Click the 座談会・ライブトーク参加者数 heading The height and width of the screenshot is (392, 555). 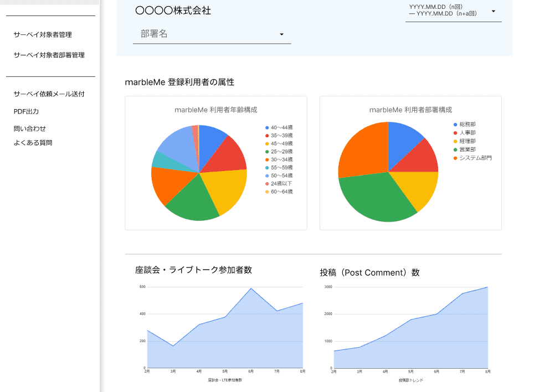[194, 270]
